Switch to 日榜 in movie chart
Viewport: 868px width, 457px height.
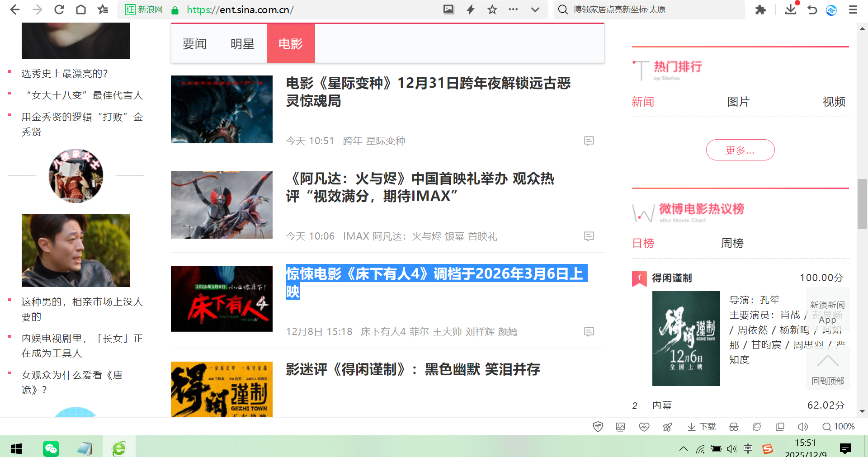click(643, 243)
